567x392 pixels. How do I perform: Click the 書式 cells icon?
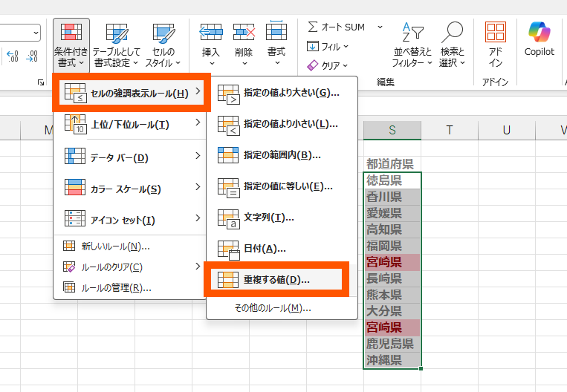pyautogui.click(x=276, y=30)
